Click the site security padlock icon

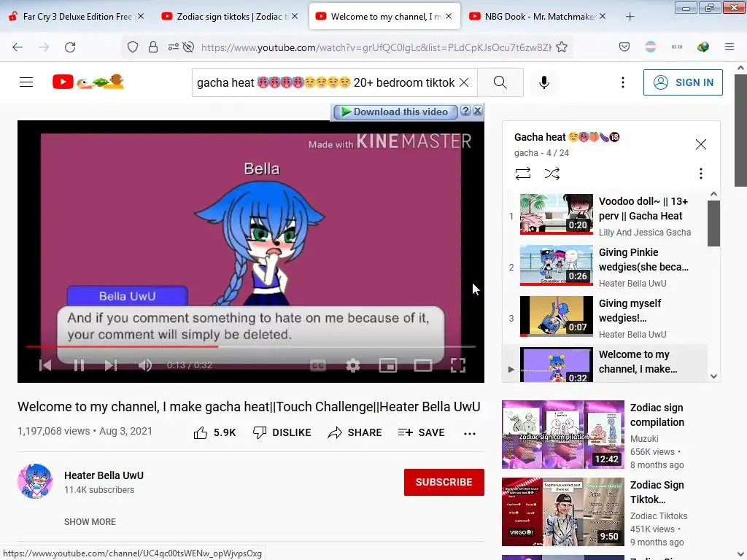(153, 47)
